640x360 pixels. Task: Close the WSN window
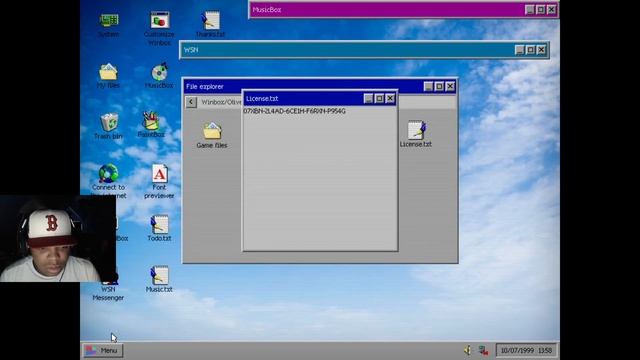tap(541, 50)
